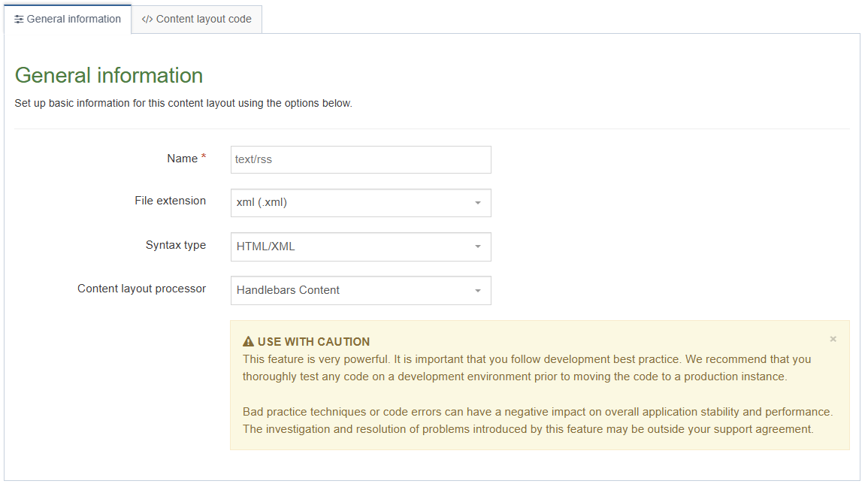
Task: Open the Content layout processor dropdown
Action: 361,290
